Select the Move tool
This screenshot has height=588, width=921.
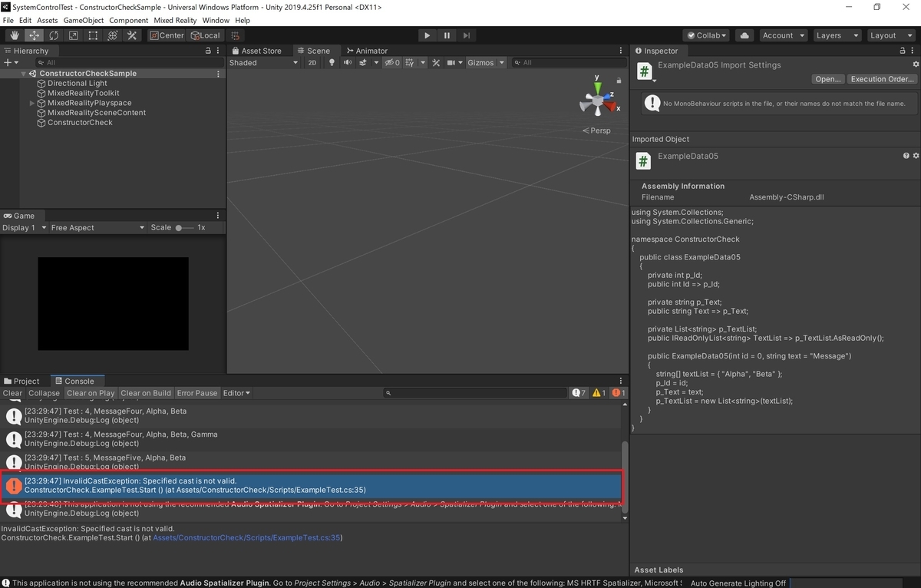click(x=35, y=35)
